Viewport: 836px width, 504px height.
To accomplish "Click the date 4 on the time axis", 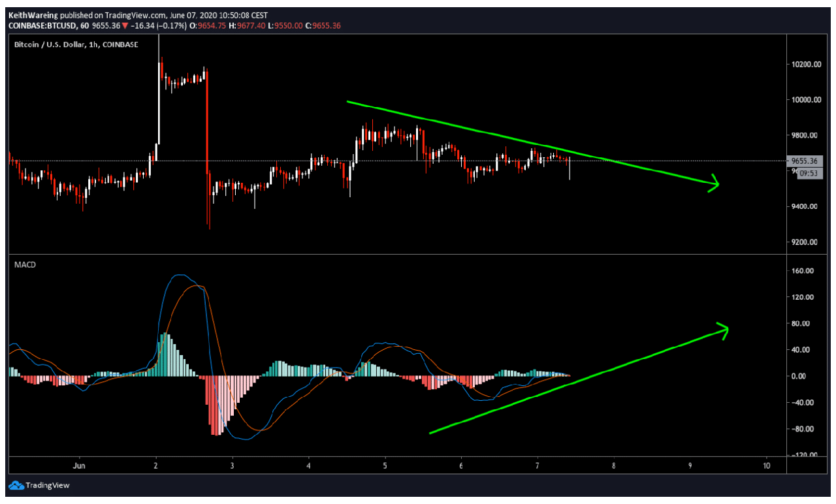I will pos(309,466).
